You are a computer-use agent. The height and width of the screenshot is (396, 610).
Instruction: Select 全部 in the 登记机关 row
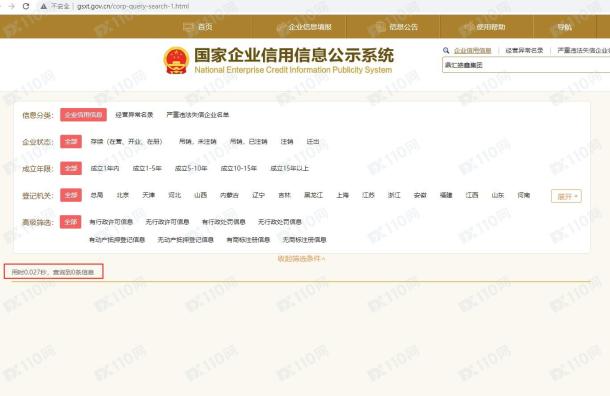tap(71, 195)
